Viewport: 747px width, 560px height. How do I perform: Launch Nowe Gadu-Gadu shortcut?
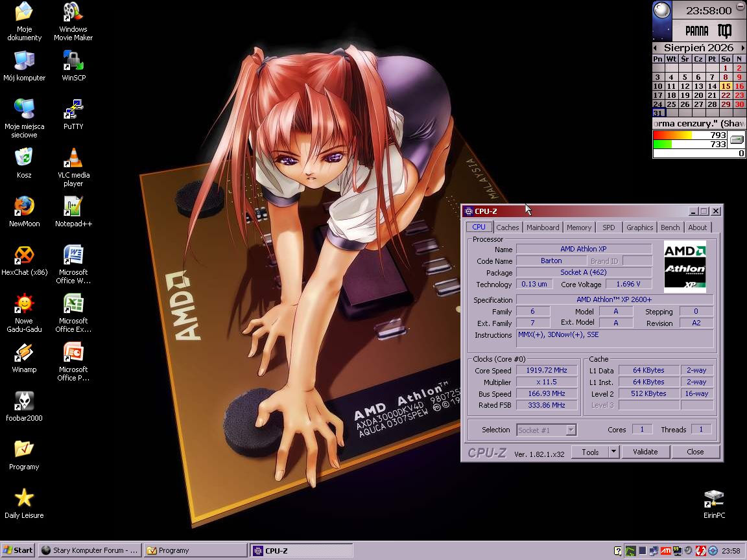pyautogui.click(x=24, y=313)
